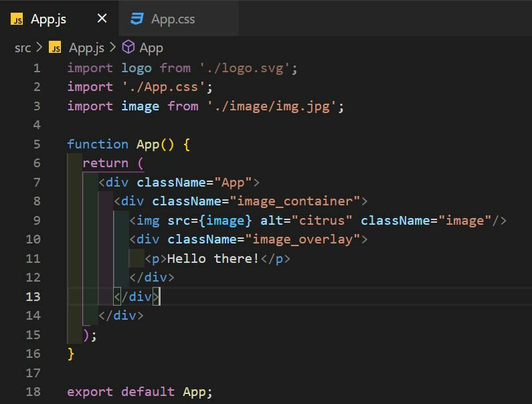Click the 'logo' identifier on line 1
The width and height of the screenshot is (532, 404).
coord(137,68)
